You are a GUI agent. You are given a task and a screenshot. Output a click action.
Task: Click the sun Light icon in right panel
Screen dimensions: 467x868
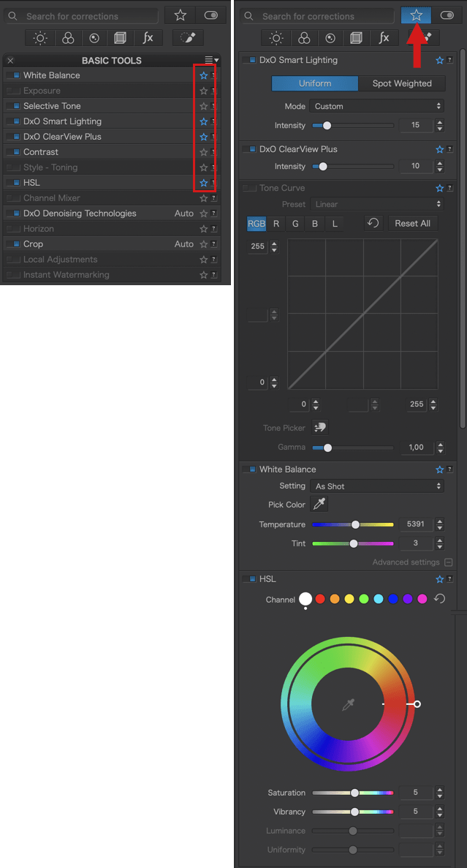point(277,38)
